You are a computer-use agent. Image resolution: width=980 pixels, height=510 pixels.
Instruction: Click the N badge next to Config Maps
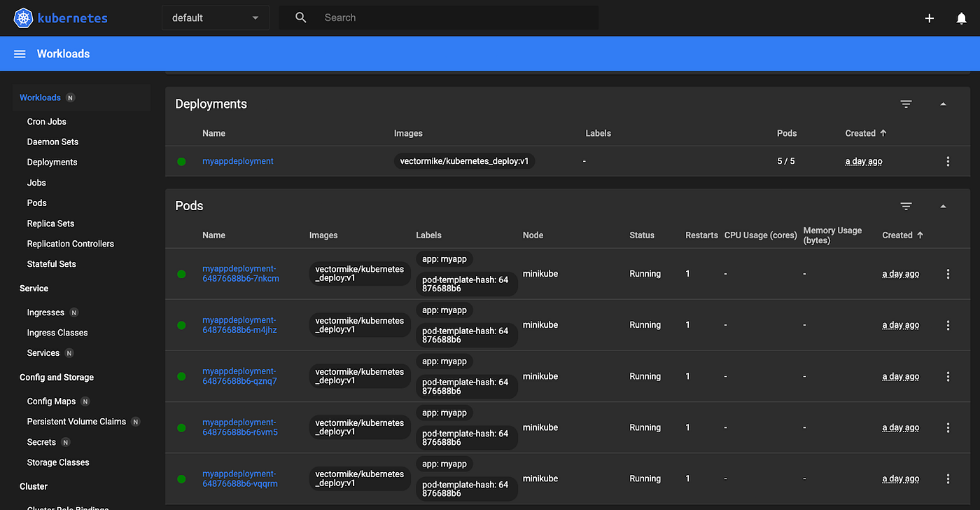(85, 401)
